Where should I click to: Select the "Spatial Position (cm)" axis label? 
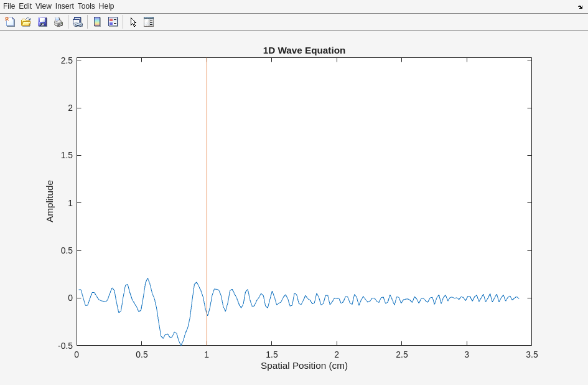point(304,366)
